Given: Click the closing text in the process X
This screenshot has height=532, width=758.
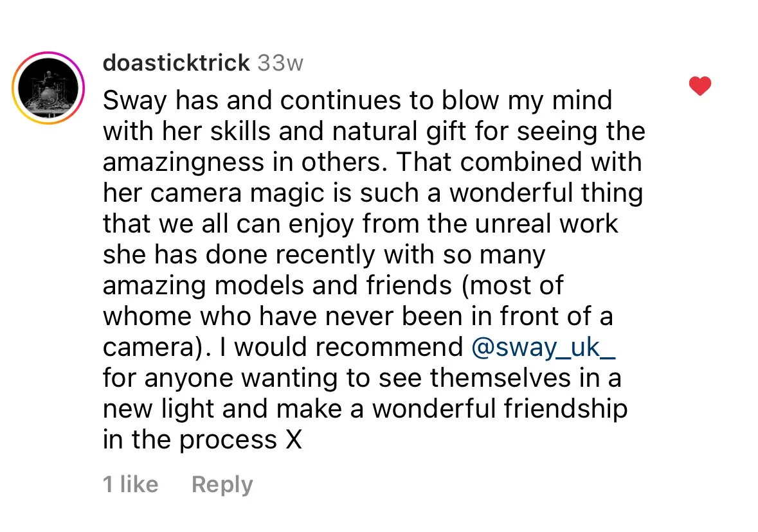Looking at the screenshot, I should coord(202,439).
